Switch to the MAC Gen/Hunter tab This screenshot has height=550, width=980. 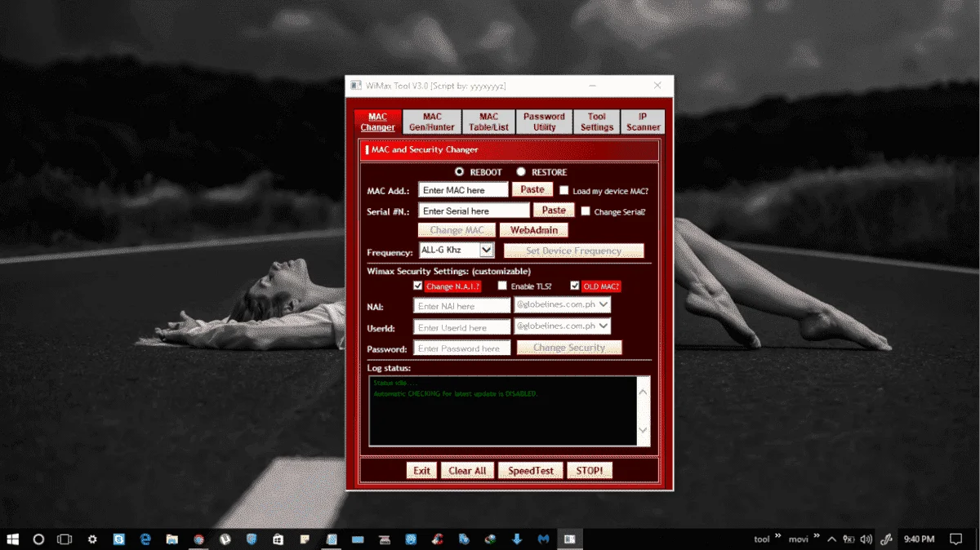[432, 122]
